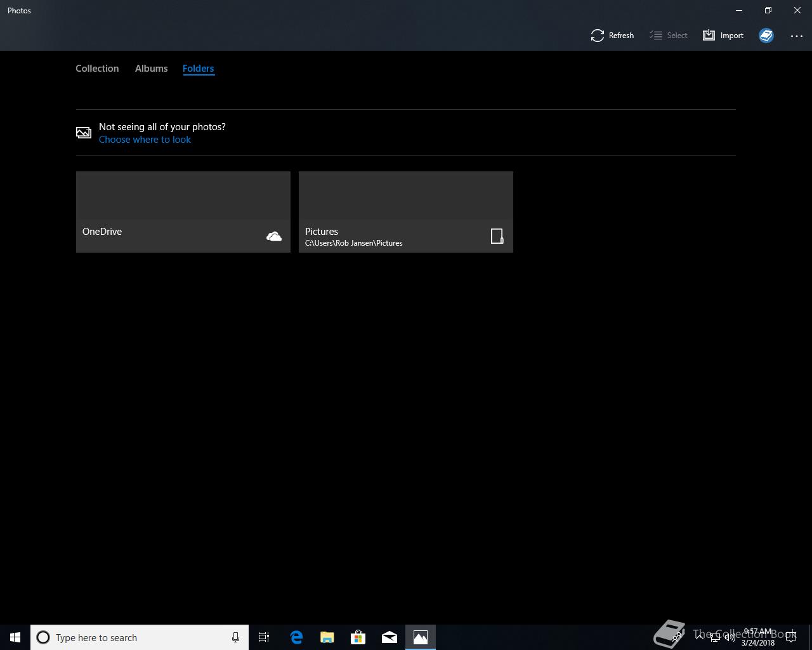Click the Cortana microphone icon
812x650 pixels.
(235, 637)
